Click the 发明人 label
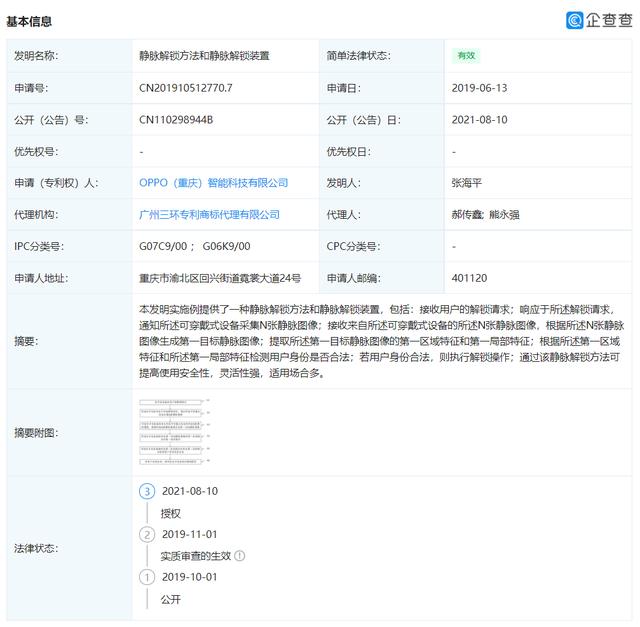Image resolution: width=640 pixels, height=627 pixels. 344,182
